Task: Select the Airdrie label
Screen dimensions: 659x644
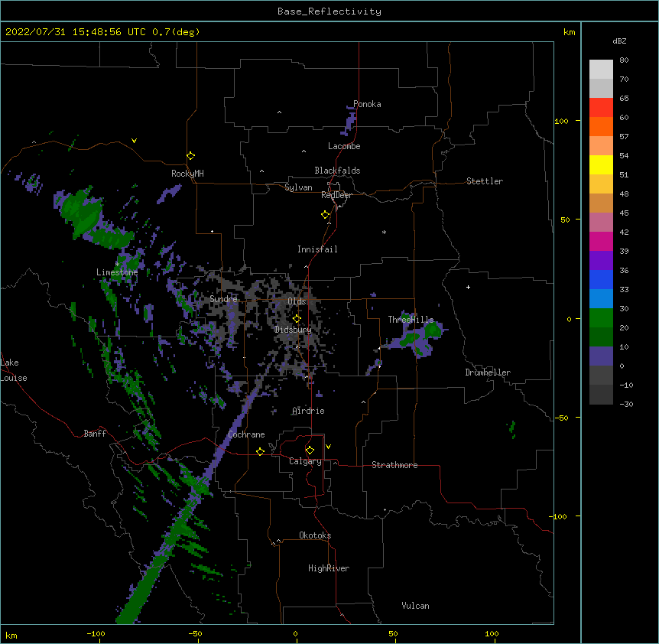Action: click(x=309, y=411)
